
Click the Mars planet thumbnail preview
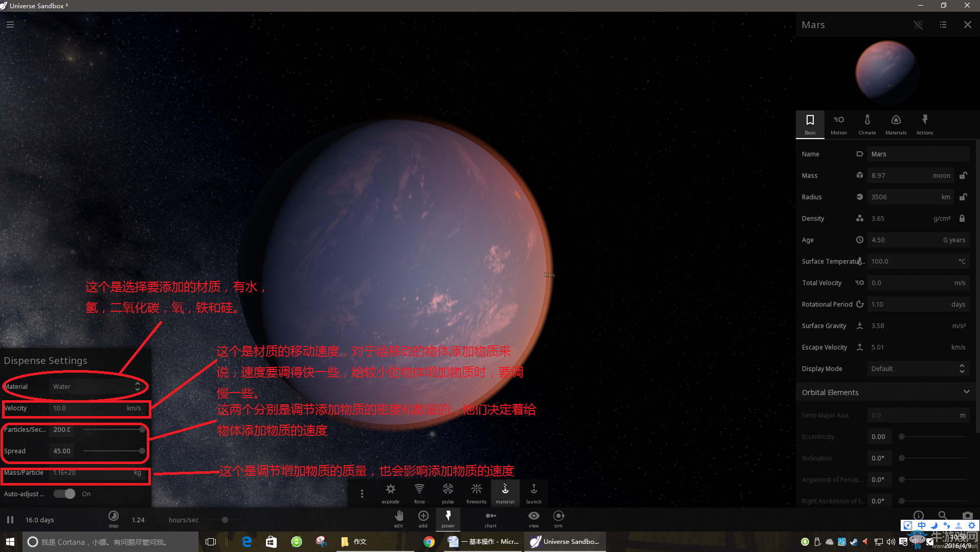click(x=887, y=73)
